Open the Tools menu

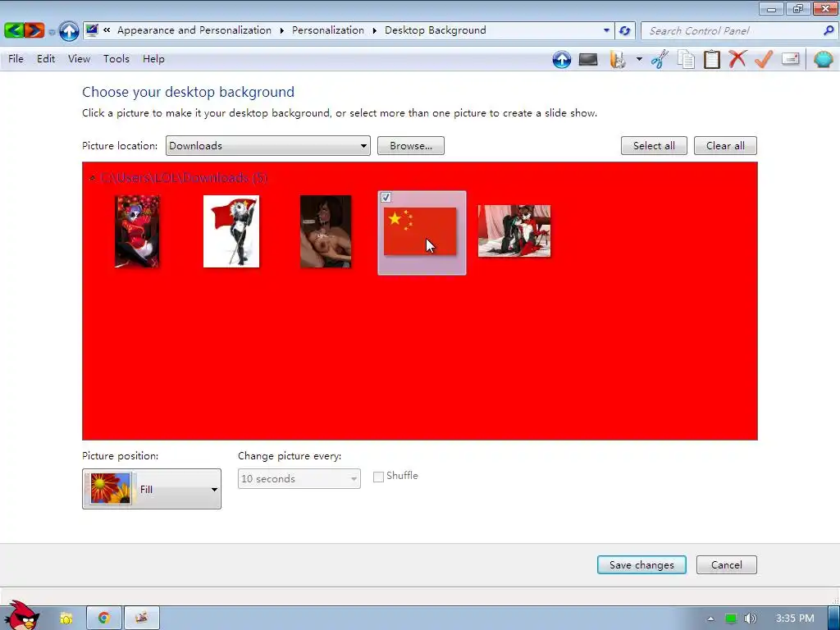[x=116, y=59]
